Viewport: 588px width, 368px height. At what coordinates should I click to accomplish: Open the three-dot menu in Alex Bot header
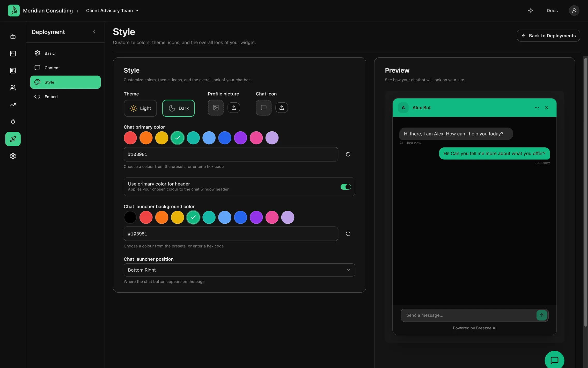pos(537,108)
